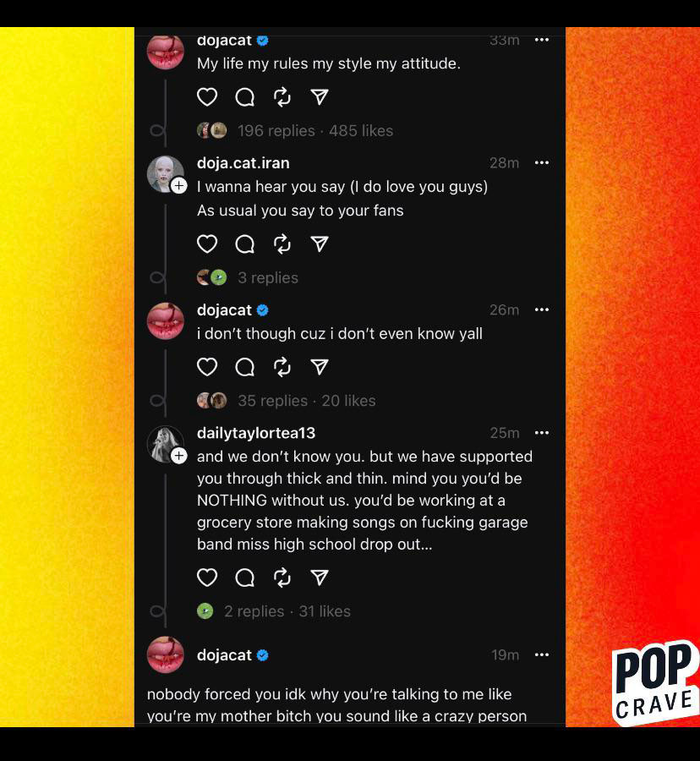
Task: Repost the doja.cat.iran thread reply
Action: 282,244
